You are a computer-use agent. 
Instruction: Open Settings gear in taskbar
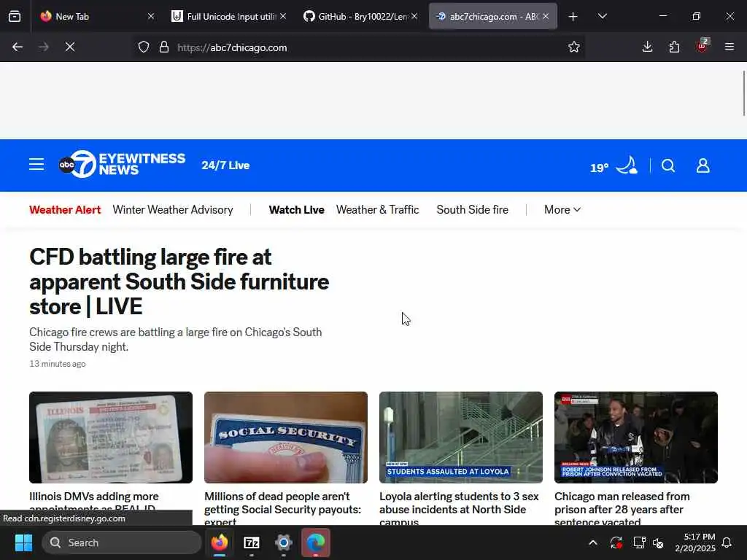(x=284, y=542)
